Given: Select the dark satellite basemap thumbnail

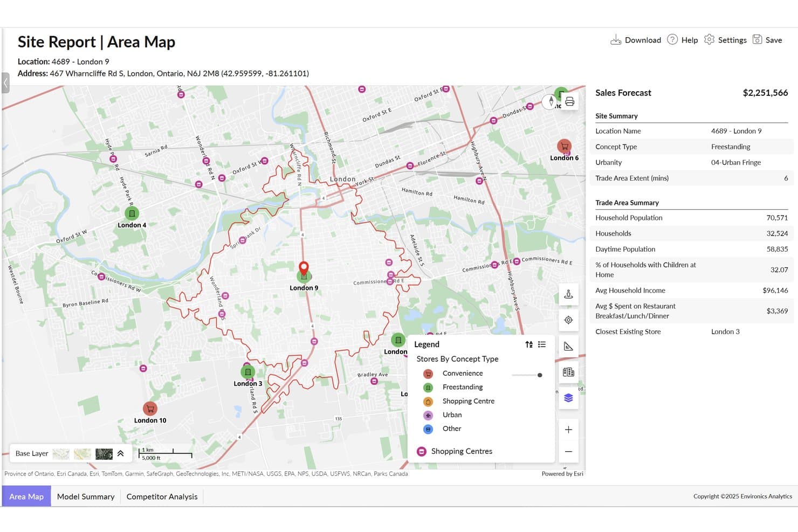Looking at the screenshot, I should [104, 454].
